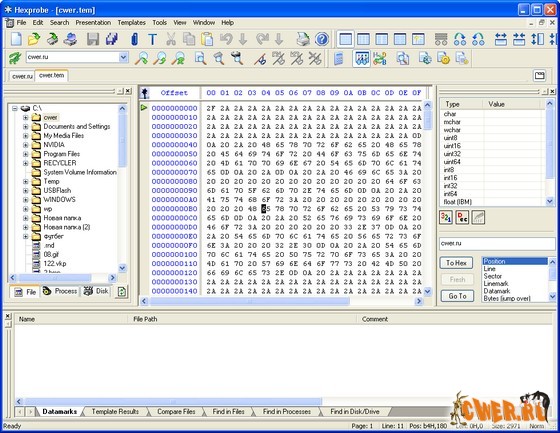
Task: Switch to the Find in Files tab
Action: click(229, 412)
